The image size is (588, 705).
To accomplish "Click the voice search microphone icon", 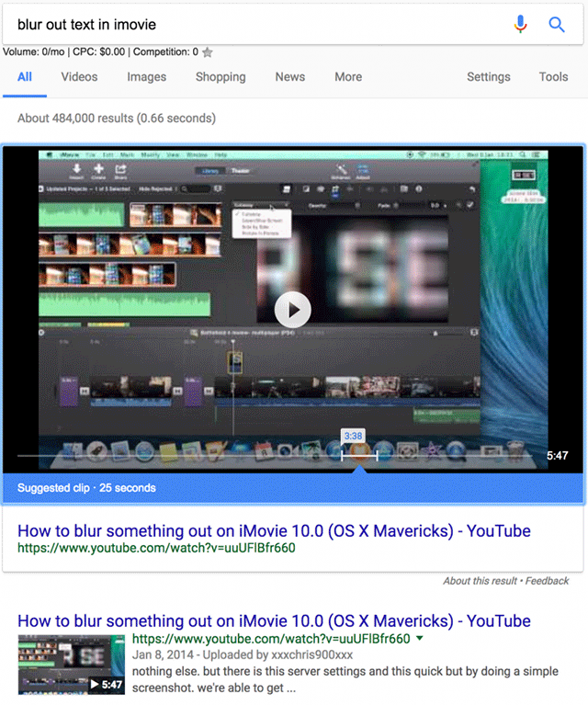I will (521, 25).
